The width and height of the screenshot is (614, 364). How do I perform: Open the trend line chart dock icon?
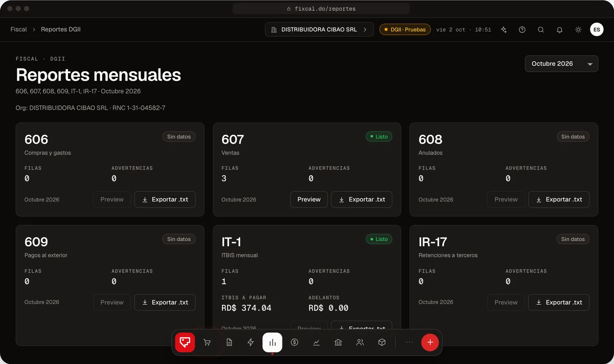pyautogui.click(x=316, y=342)
